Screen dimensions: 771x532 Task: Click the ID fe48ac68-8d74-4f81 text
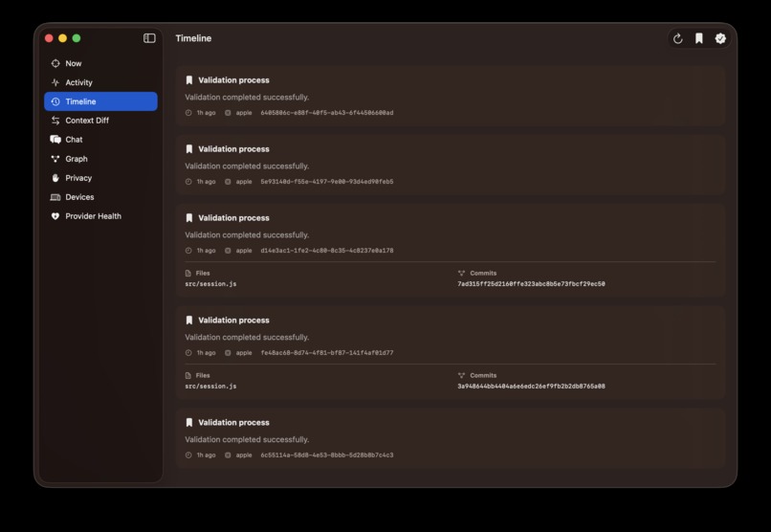[326, 352]
